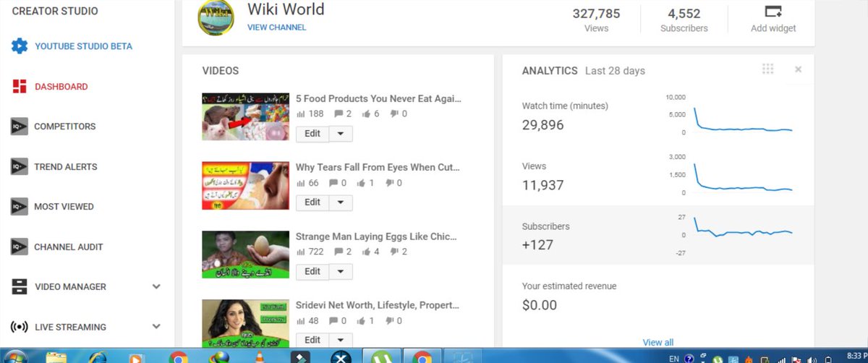Click likes icon for 5 Food Products video
This screenshot has height=363, width=868.
pos(367,114)
